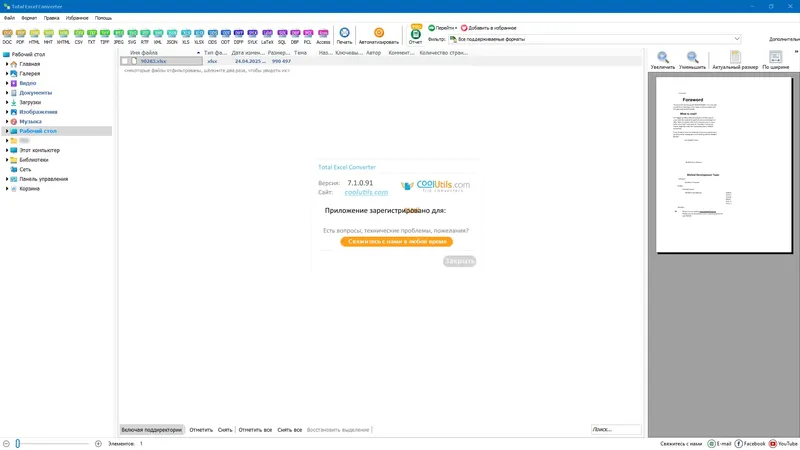Click the document preview page thumbnail

pos(724,165)
